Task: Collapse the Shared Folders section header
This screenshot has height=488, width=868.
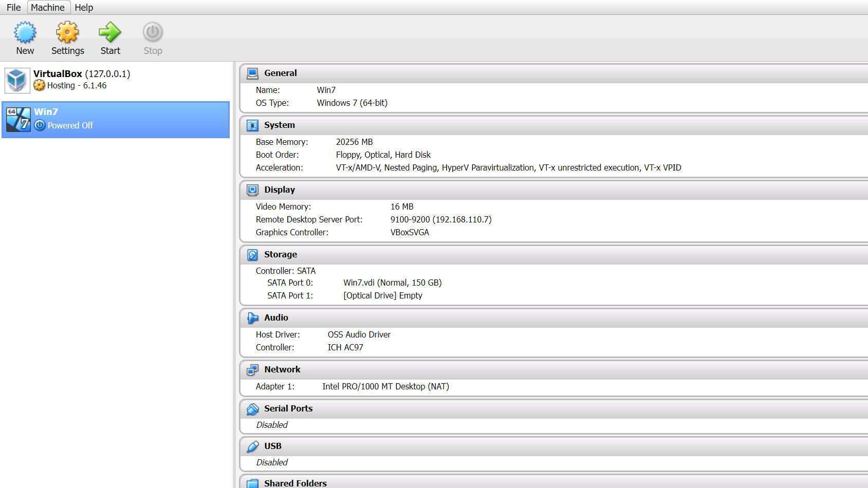Action: click(x=554, y=483)
